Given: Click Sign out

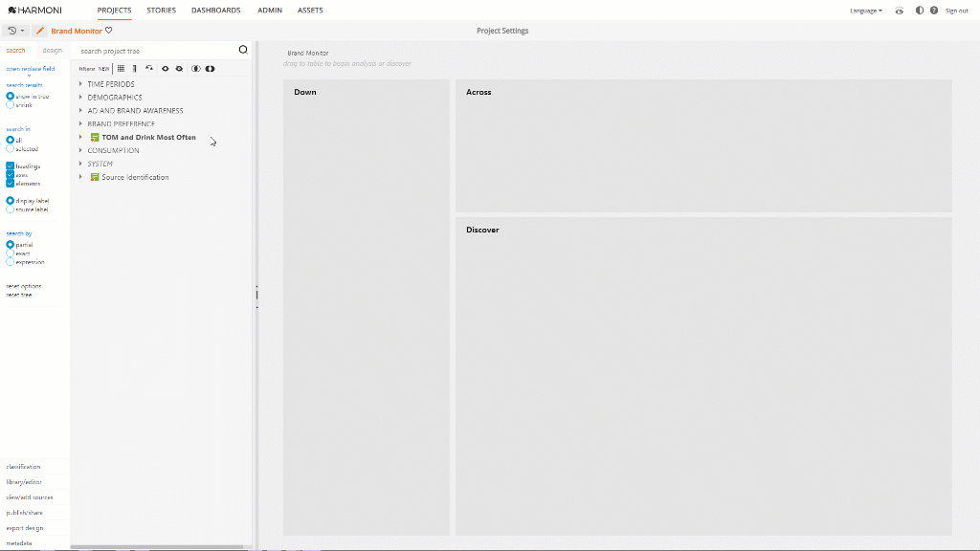Looking at the screenshot, I should [x=956, y=11].
